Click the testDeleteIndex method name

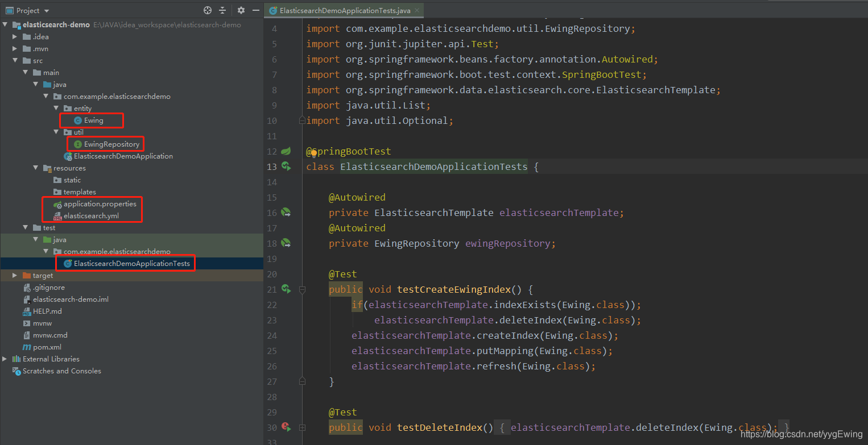click(x=439, y=427)
